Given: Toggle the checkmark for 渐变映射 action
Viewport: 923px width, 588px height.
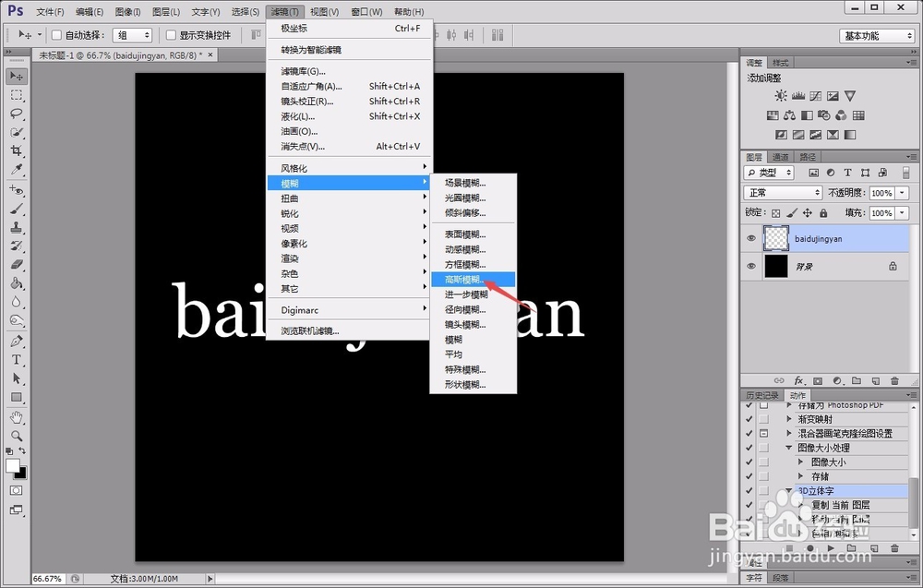Looking at the screenshot, I should (749, 419).
